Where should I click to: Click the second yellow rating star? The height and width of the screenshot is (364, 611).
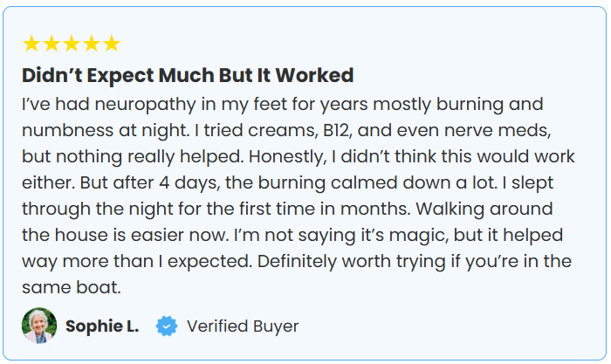pyautogui.click(x=51, y=44)
